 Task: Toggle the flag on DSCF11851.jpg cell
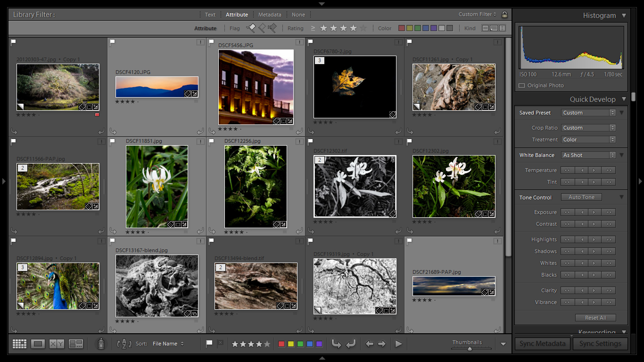point(112,141)
